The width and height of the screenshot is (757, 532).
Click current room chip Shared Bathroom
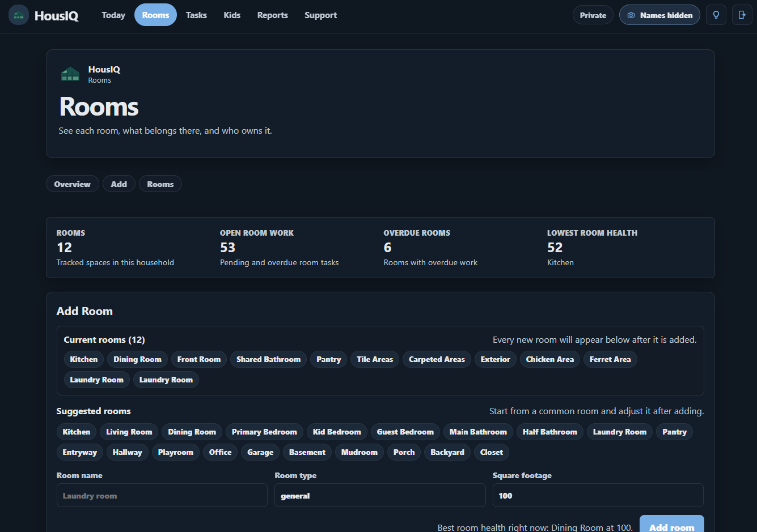coord(269,359)
